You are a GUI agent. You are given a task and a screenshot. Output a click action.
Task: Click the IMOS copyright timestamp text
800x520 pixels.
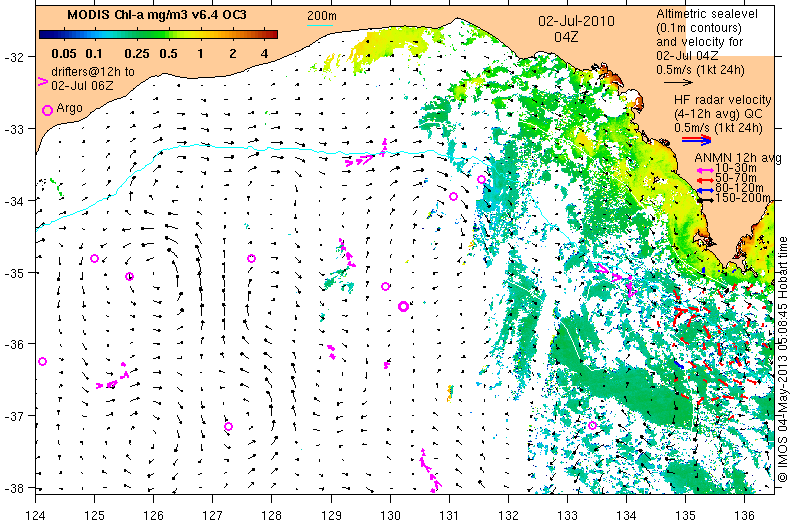[783, 359]
